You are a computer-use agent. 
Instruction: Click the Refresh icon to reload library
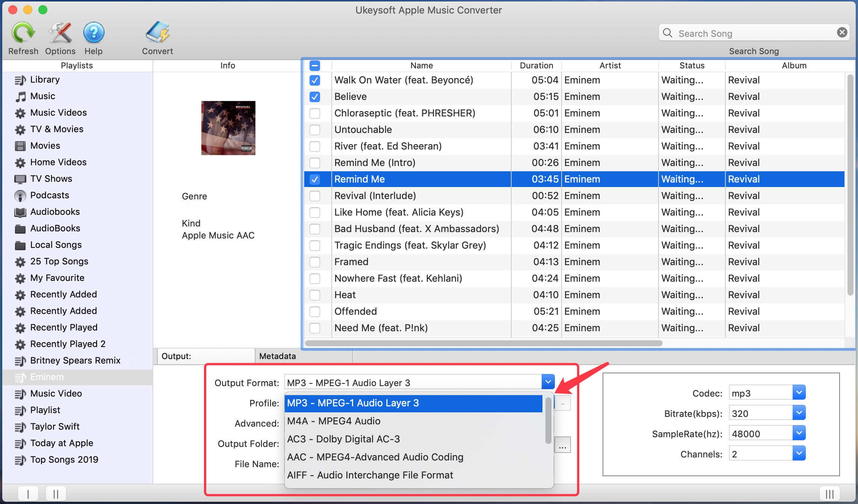tap(23, 32)
